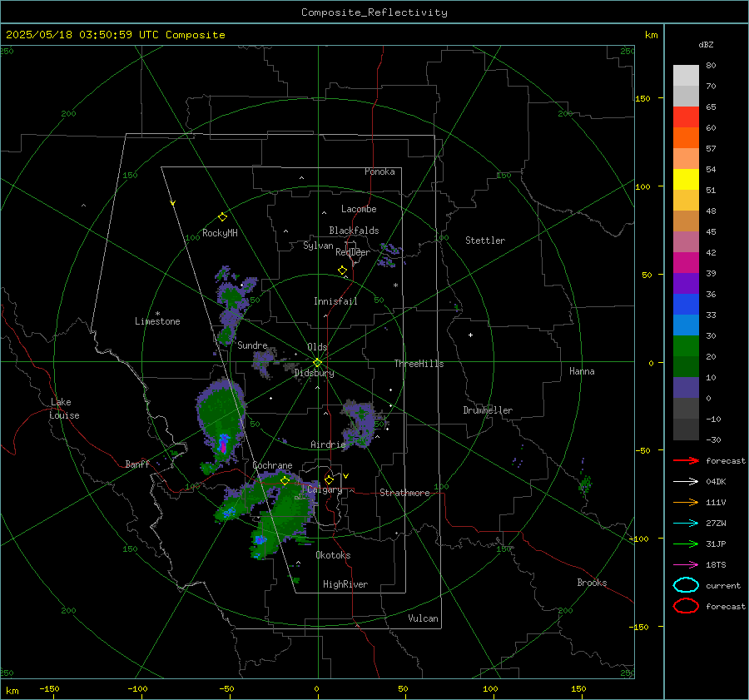Click the Drumheller label
749x700 pixels.
[488, 410]
